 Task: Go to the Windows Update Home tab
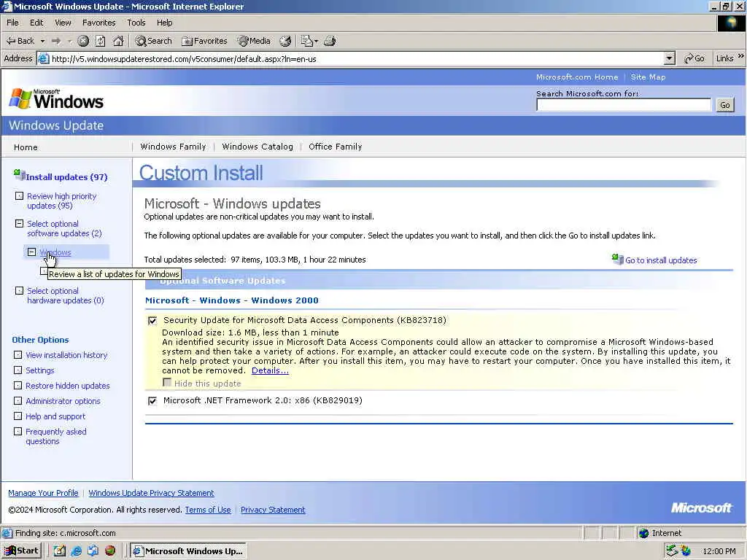(26, 147)
